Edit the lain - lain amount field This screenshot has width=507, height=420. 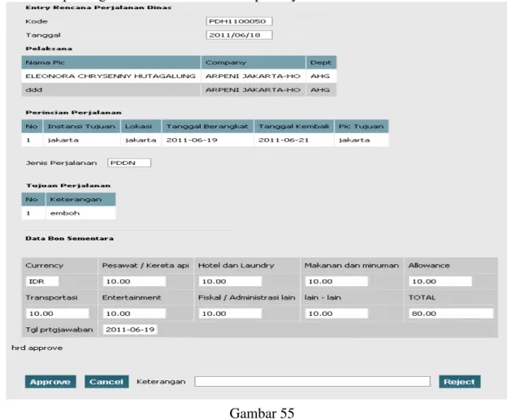(x=336, y=314)
